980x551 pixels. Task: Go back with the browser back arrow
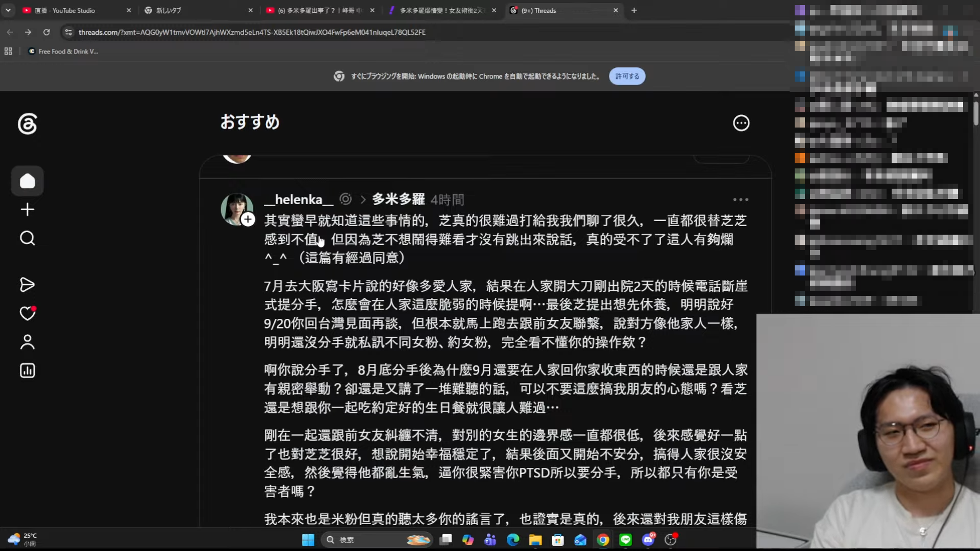tap(10, 32)
